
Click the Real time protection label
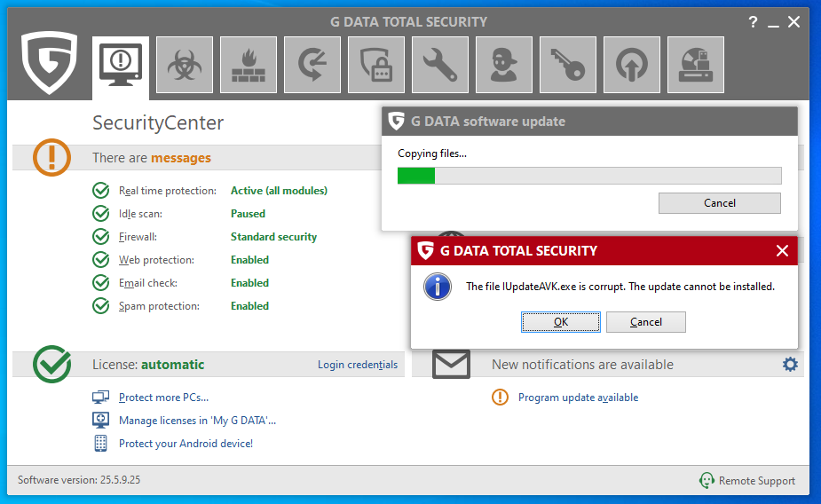click(x=168, y=191)
